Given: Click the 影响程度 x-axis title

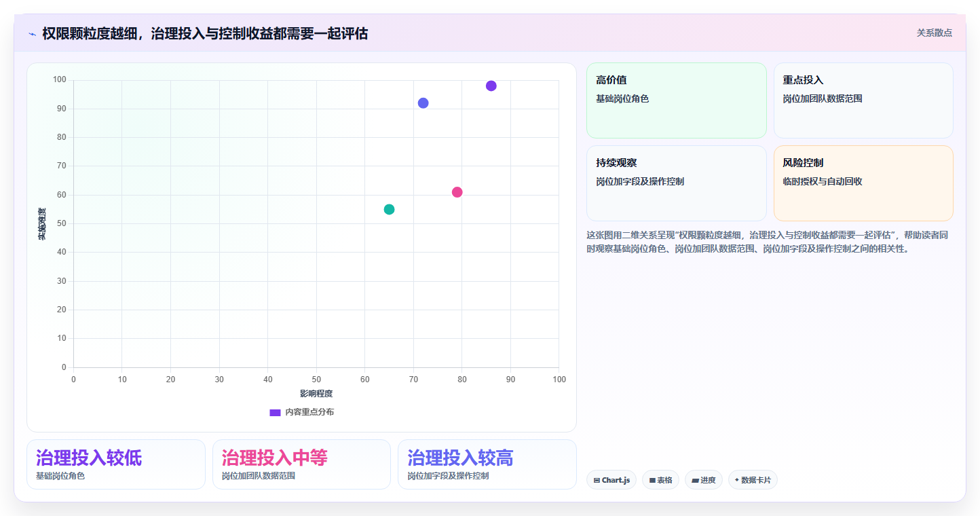Looking at the screenshot, I should 316,394.
